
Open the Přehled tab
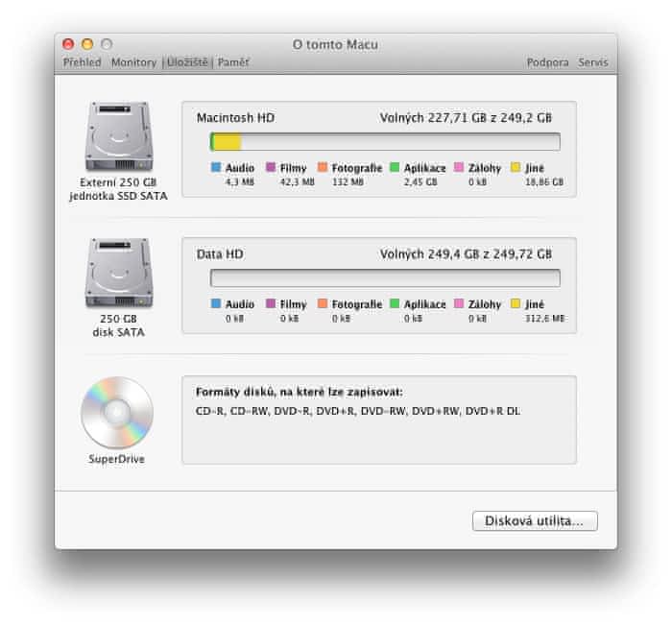point(82,62)
